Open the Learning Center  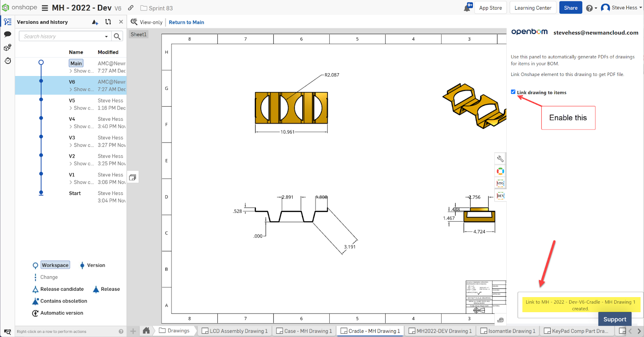click(x=533, y=8)
